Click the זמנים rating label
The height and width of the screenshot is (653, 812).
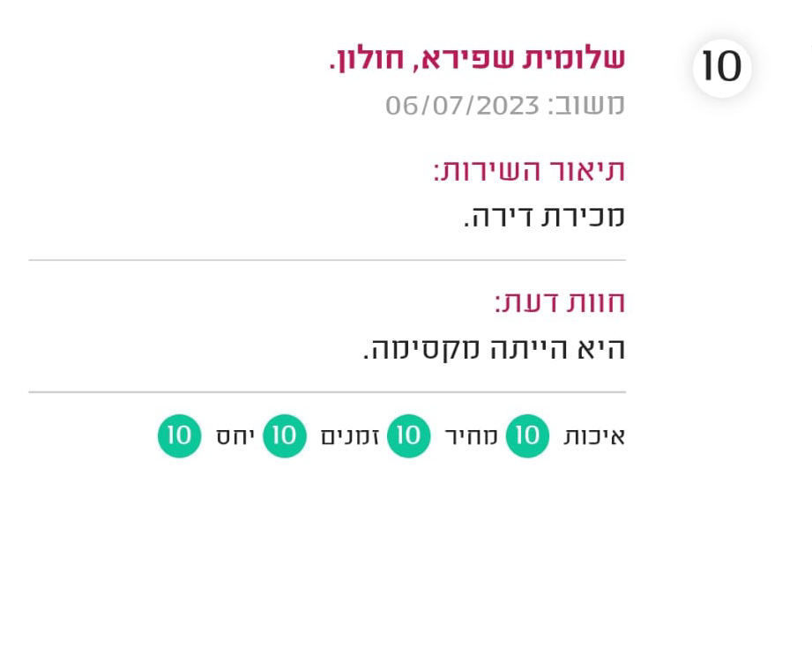[349, 436]
